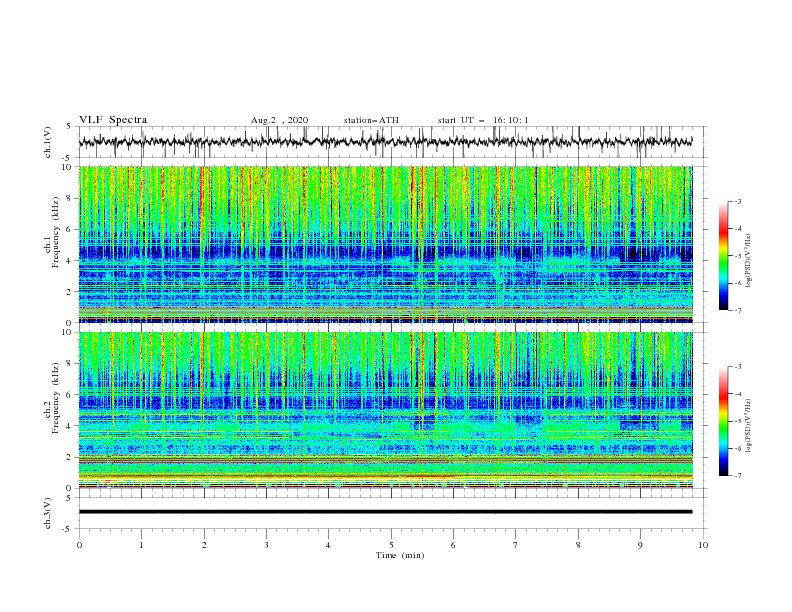Click the time-axis tick label "3"
This screenshot has width=792, height=612.
click(x=266, y=545)
